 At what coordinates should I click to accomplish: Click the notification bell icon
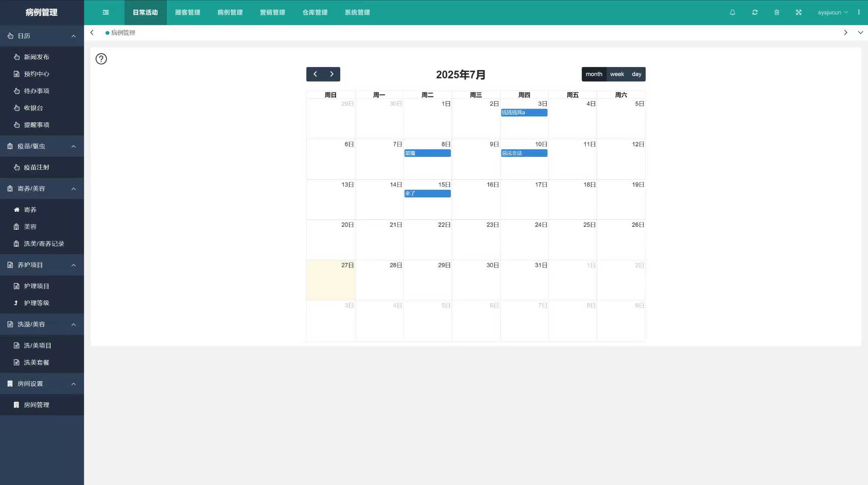(x=732, y=13)
